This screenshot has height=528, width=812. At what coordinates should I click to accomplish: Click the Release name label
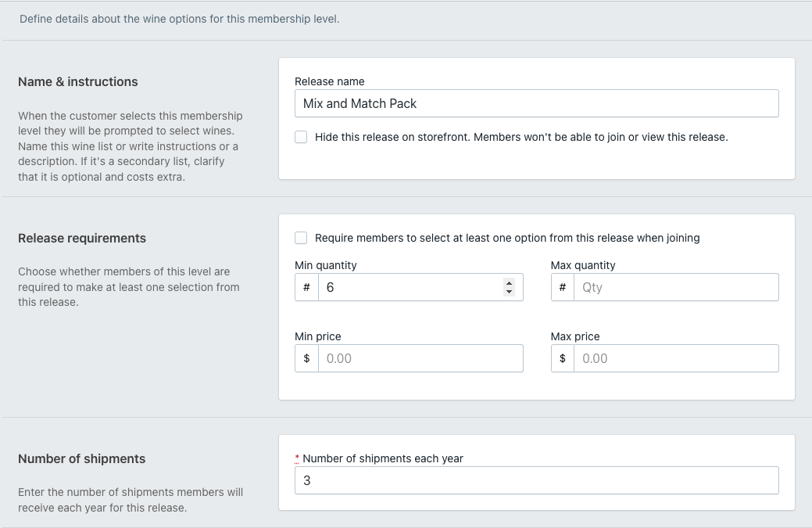point(329,81)
